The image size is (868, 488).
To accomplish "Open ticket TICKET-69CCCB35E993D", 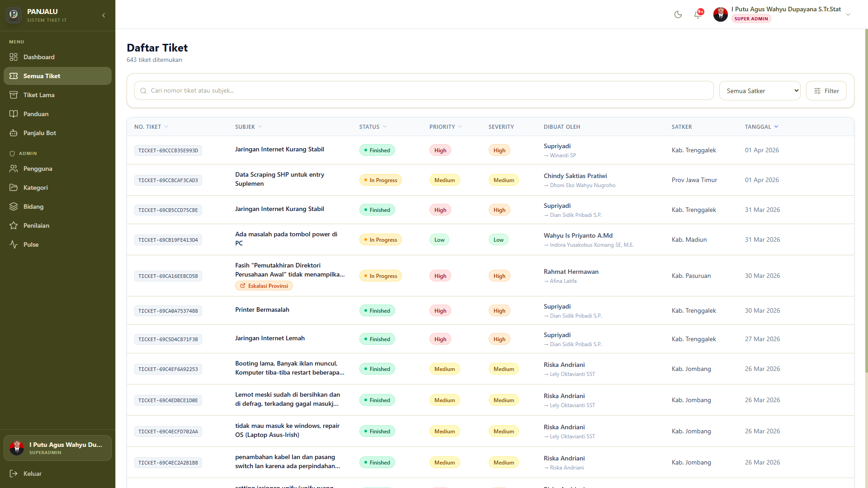I will [168, 150].
